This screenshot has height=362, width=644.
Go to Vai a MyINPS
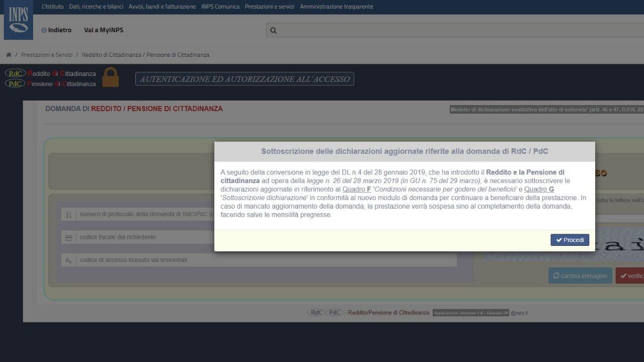coord(104,30)
